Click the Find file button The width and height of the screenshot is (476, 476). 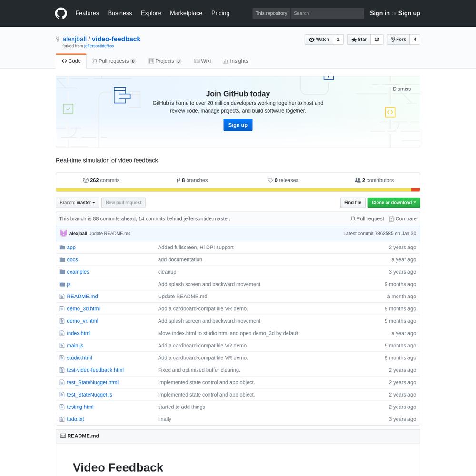coord(352,202)
